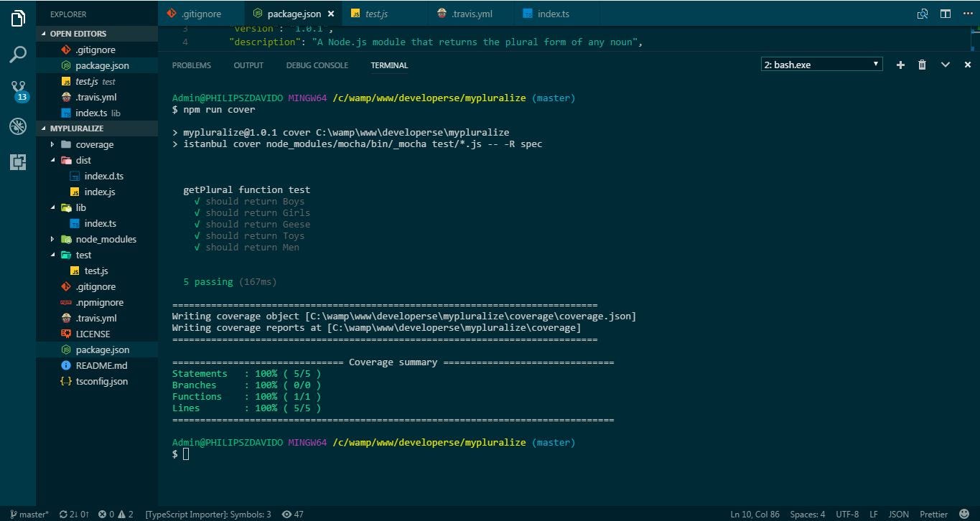This screenshot has width=980, height=521.
Task: Show the OUTPUT panel tab
Action: pos(248,65)
